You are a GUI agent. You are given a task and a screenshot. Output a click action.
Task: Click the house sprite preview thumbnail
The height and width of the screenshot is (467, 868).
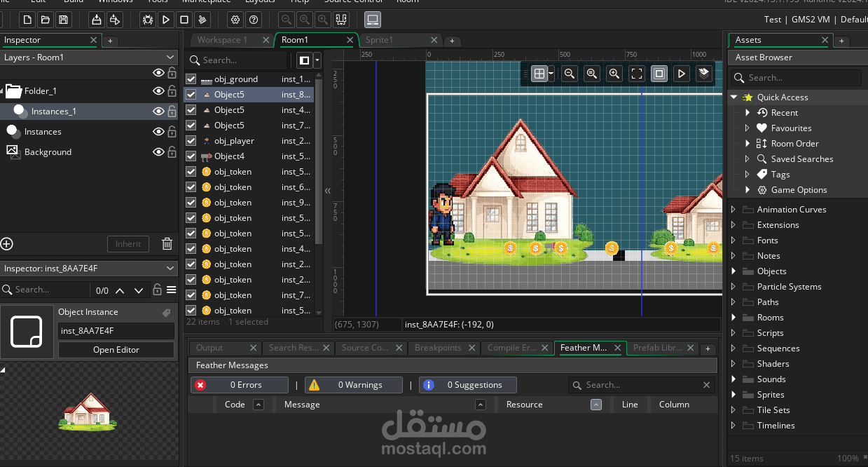pyautogui.click(x=88, y=412)
